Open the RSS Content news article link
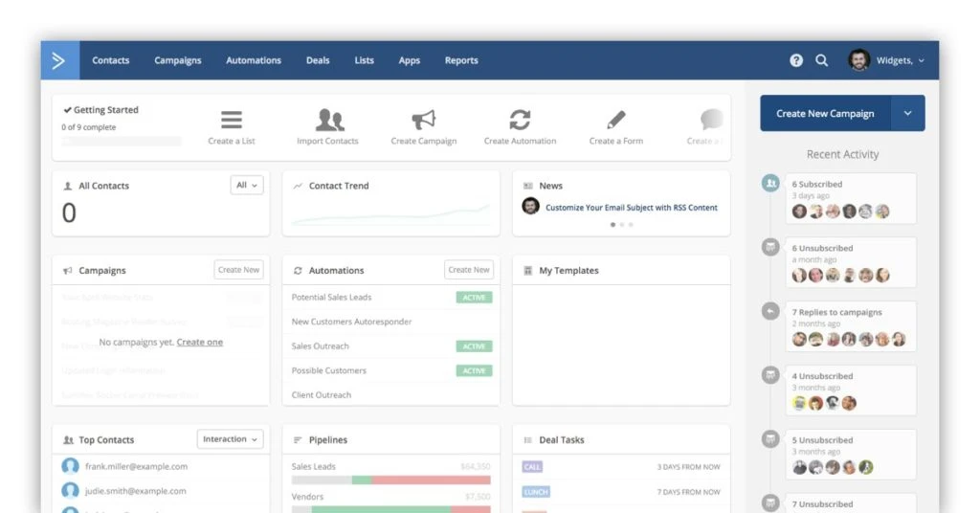 (x=632, y=208)
